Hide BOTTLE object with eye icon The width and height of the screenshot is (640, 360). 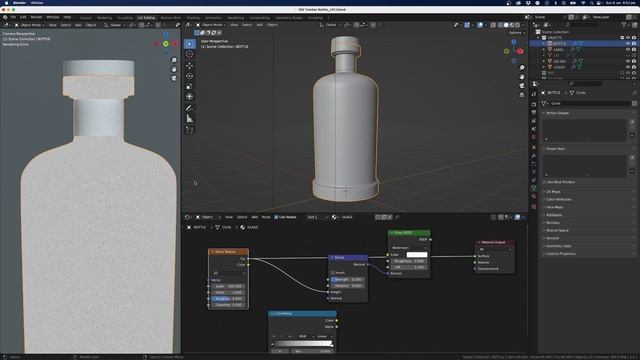[628, 43]
